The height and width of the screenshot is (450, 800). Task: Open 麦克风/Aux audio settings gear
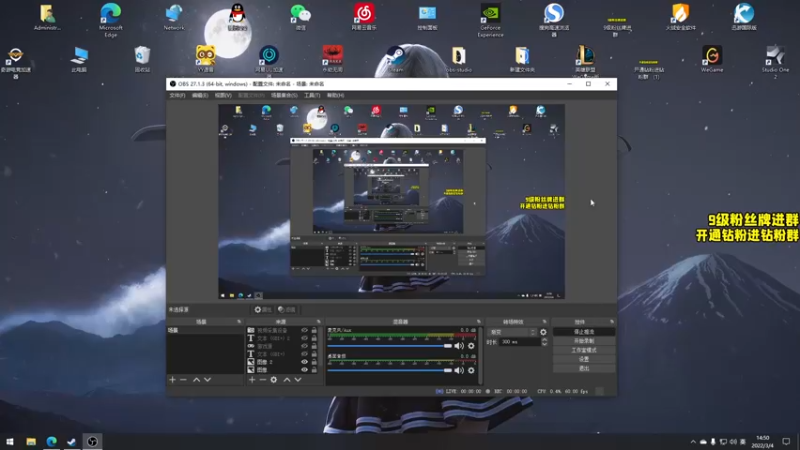tap(471, 346)
